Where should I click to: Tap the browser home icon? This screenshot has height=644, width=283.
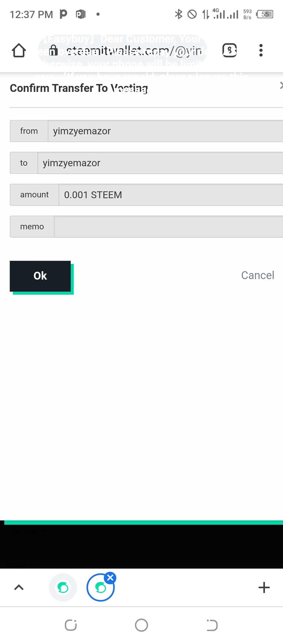19,50
